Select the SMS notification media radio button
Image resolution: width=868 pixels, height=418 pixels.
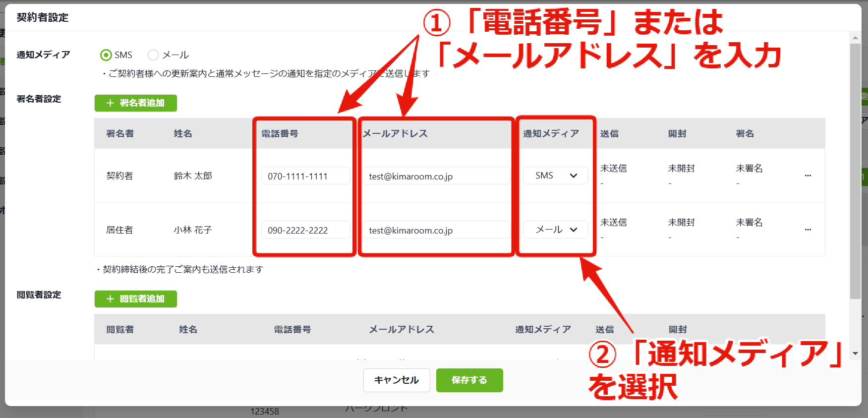(x=106, y=55)
